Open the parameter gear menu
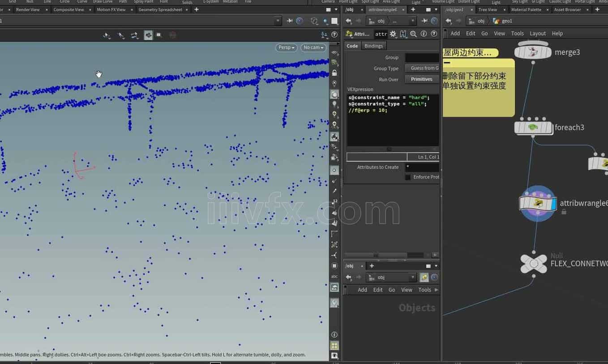Viewport: 608px width, 364px height. (x=393, y=34)
